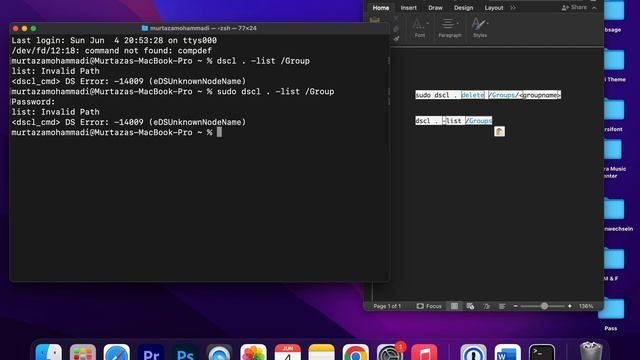The height and width of the screenshot is (360, 640).
Task: Open Microsoft Word from the Dock
Action: point(508,353)
